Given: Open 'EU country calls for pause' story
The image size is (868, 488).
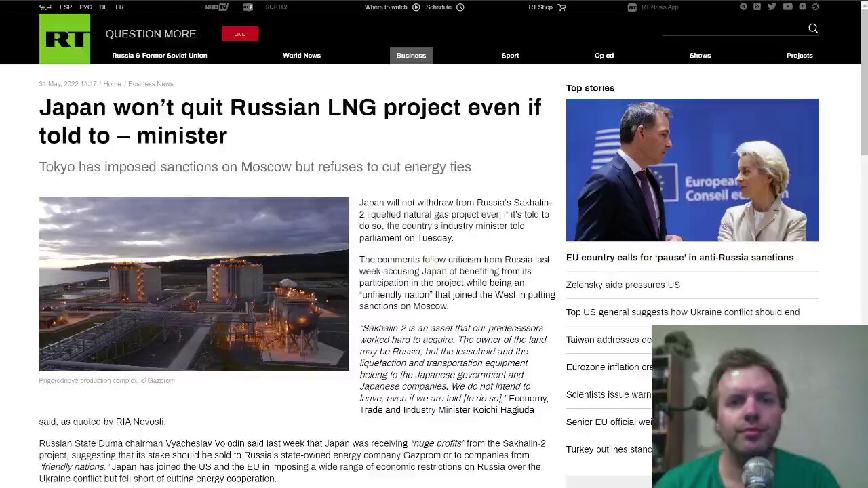Looking at the screenshot, I should click(679, 258).
